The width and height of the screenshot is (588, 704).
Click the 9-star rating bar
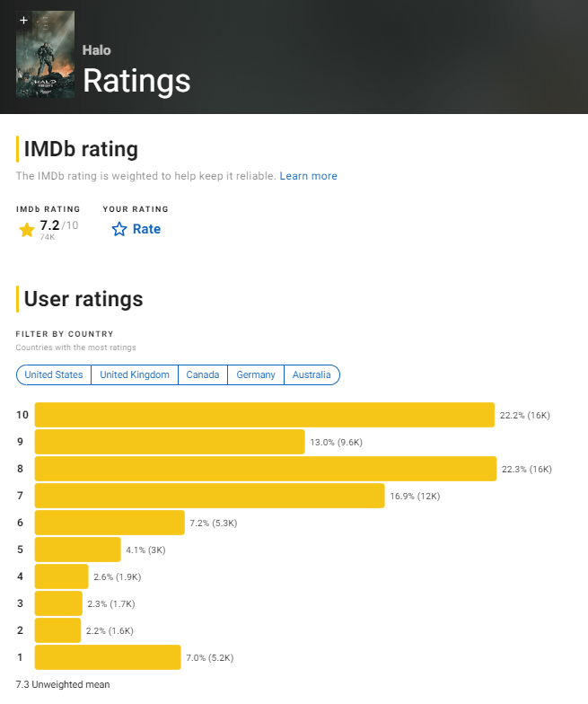point(169,442)
